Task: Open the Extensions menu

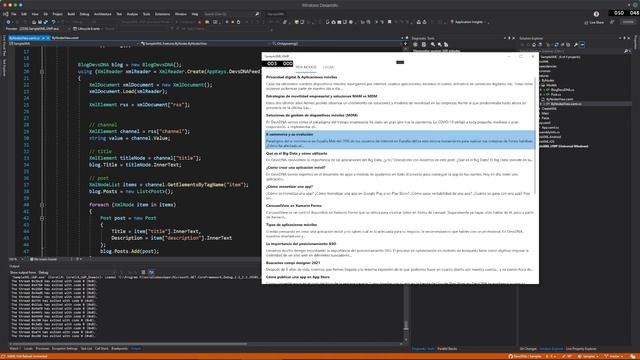Action: 162,14
